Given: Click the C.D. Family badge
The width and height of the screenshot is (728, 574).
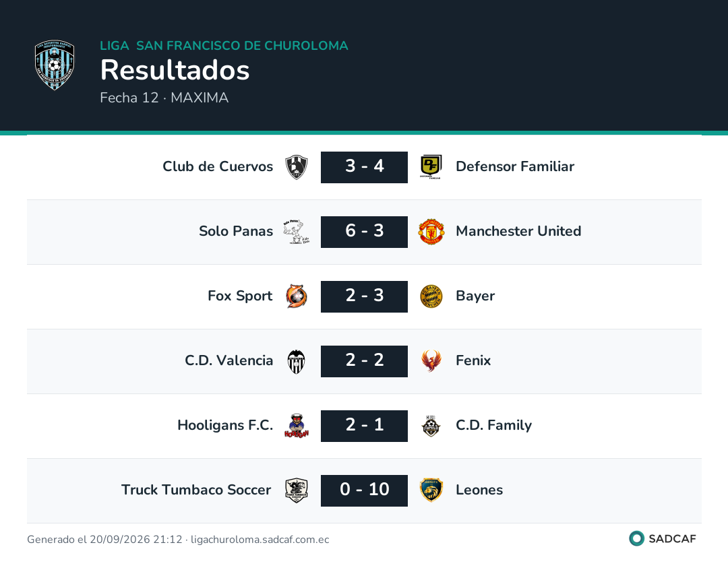Looking at the screenshot, I should 431,426.
